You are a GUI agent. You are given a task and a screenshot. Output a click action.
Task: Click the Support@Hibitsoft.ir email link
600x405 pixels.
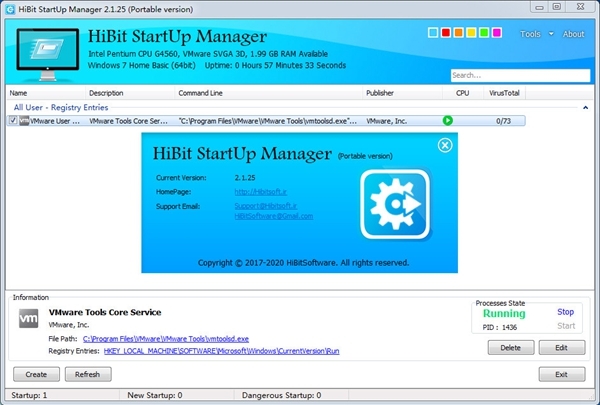[266, 206]
